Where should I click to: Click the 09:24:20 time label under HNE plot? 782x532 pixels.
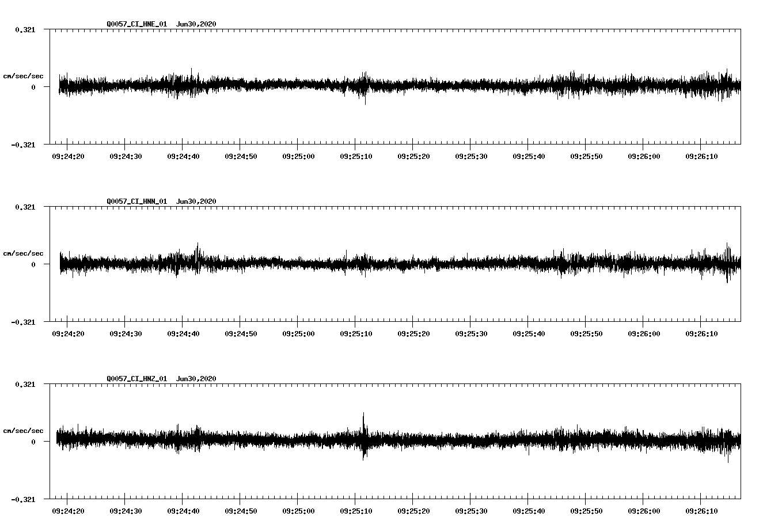(68, 157)
